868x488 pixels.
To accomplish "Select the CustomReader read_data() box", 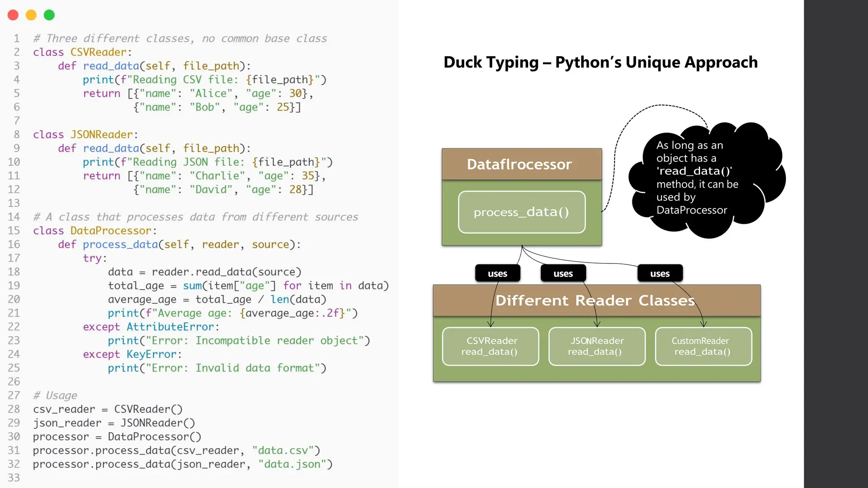I will point(704,346).
